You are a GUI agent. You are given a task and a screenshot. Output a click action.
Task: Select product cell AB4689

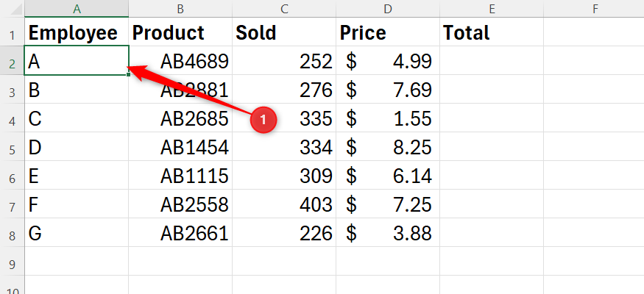(180, 61)
